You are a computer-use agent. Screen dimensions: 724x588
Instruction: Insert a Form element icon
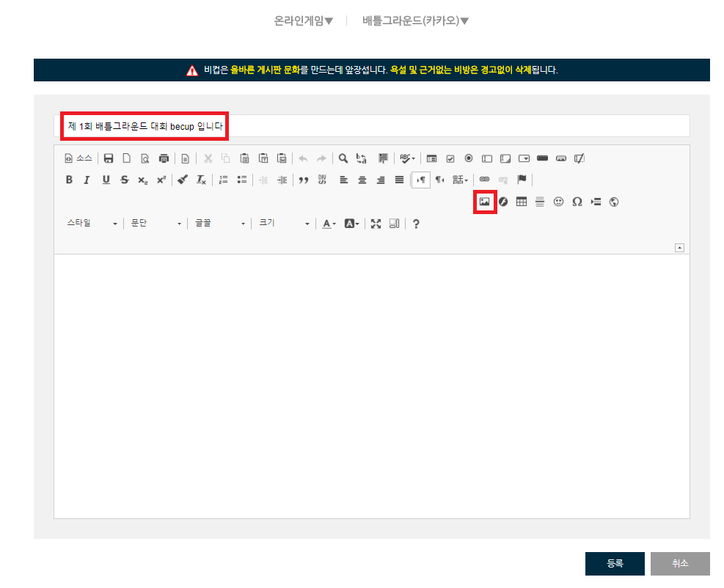pyautogui.click(x=432, y=158)
